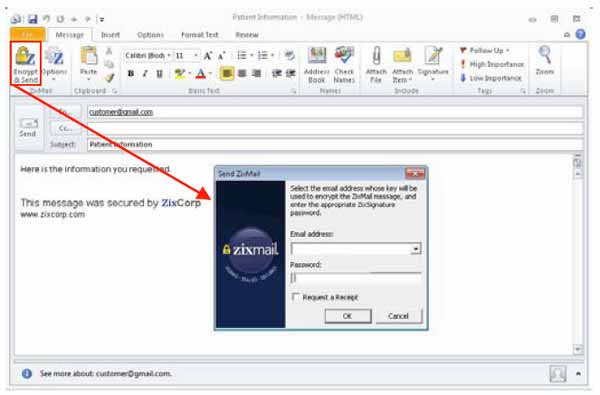
Task: Switch to the Format Text tab
Action: click(x=199, y=35)
